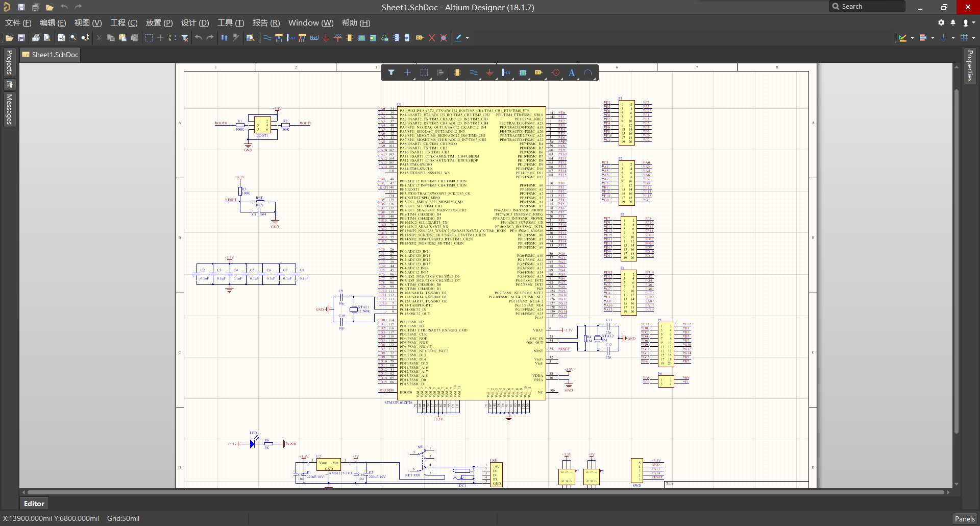980x526 pixels.
Task: Click the filter icon in the floating Active Bar
Action: pyautogui.click(x=391, y=73)
